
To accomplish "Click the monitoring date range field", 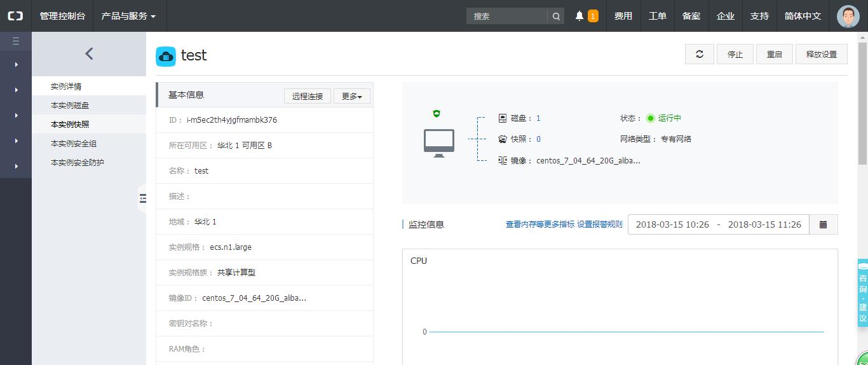I will coord(718,224).
